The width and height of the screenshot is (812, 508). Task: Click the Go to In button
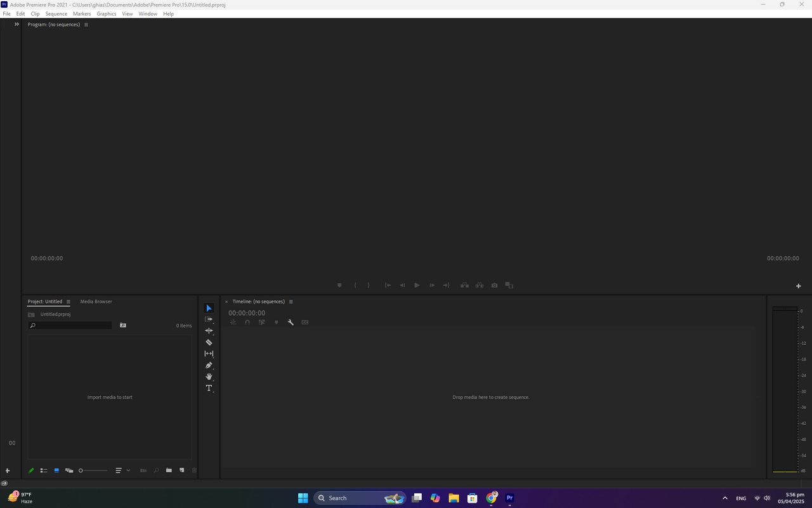[x=388, y=285]
